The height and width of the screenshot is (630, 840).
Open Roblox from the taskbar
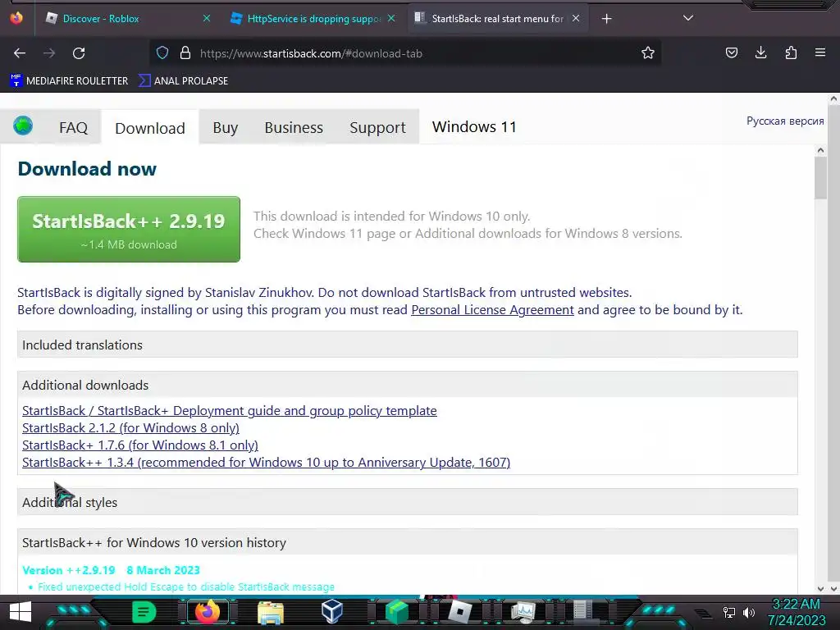pyautogui.click(x=459, y=612)
